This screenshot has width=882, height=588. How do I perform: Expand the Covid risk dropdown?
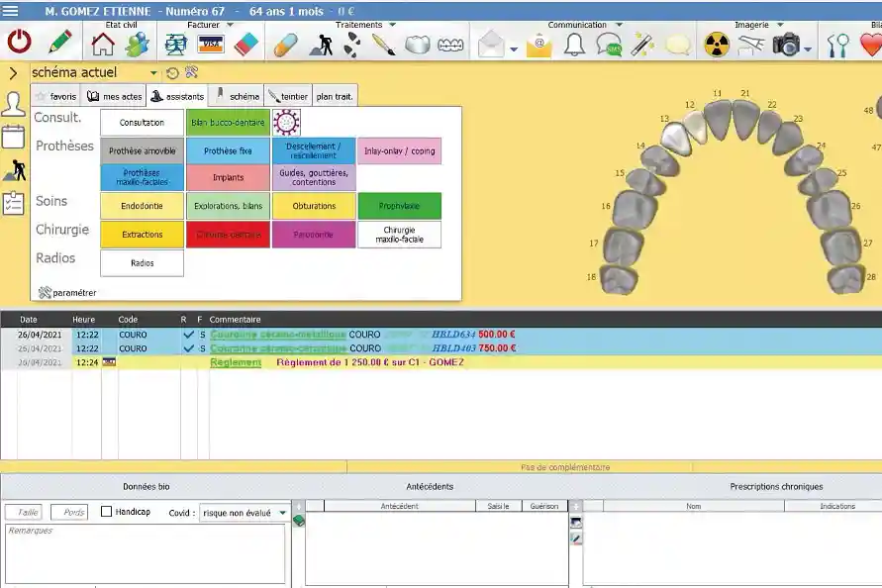coord(282,513)
